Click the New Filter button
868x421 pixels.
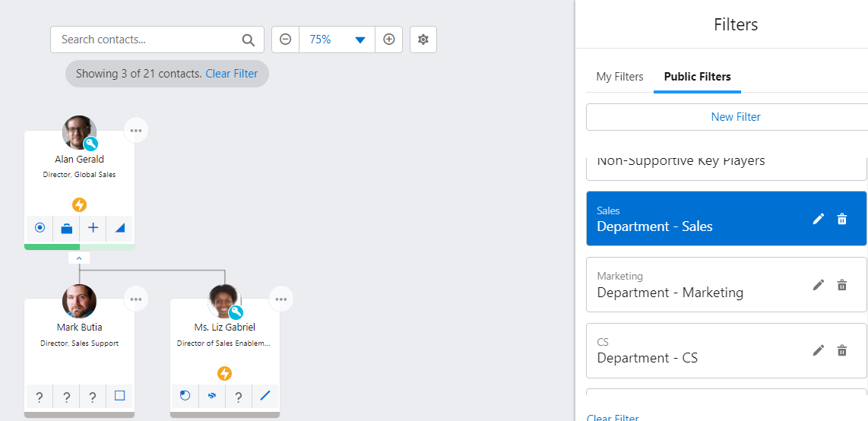[x=735, y=117]
